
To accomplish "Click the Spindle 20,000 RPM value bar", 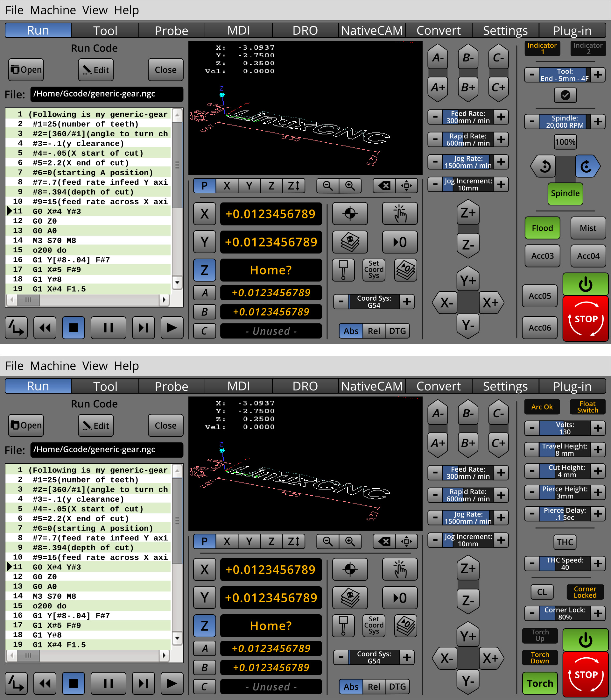I will click(565, 121).
